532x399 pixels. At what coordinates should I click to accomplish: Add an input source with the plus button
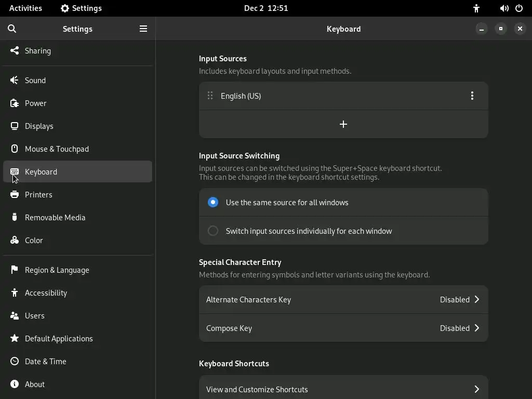point(343,124)
